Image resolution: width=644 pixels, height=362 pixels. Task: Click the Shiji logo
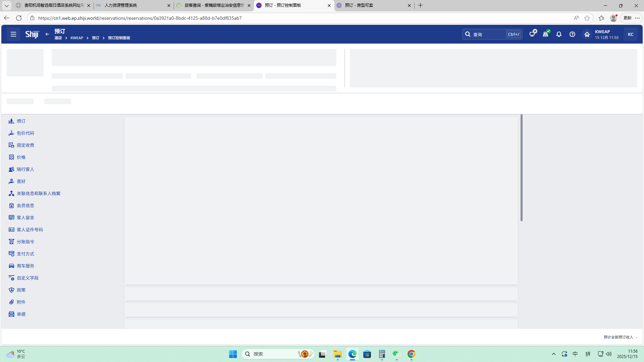32,34
